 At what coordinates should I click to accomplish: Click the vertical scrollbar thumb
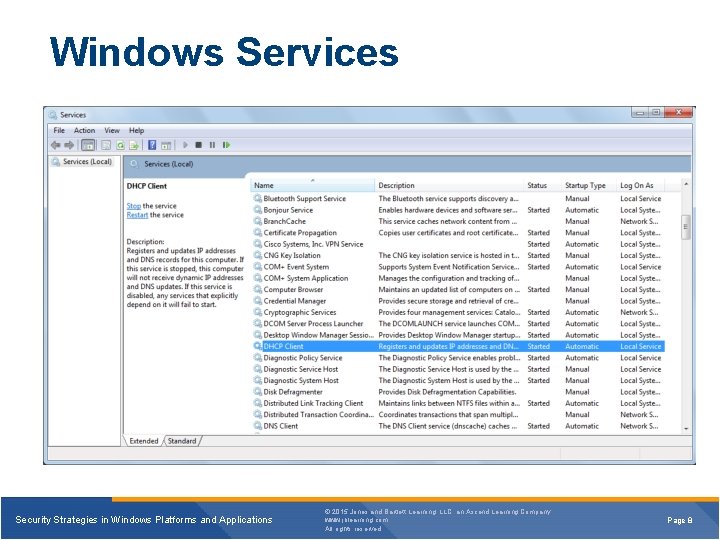tap(686, 227)
